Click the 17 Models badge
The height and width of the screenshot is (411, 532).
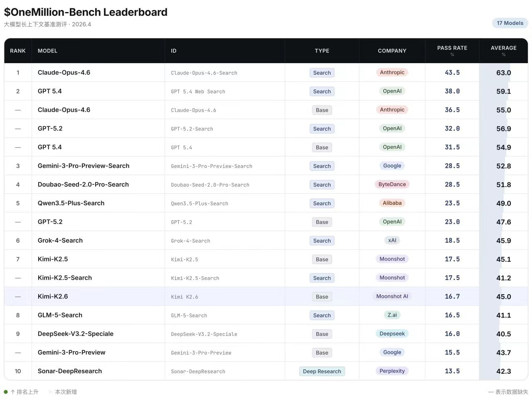coord(510,23)
